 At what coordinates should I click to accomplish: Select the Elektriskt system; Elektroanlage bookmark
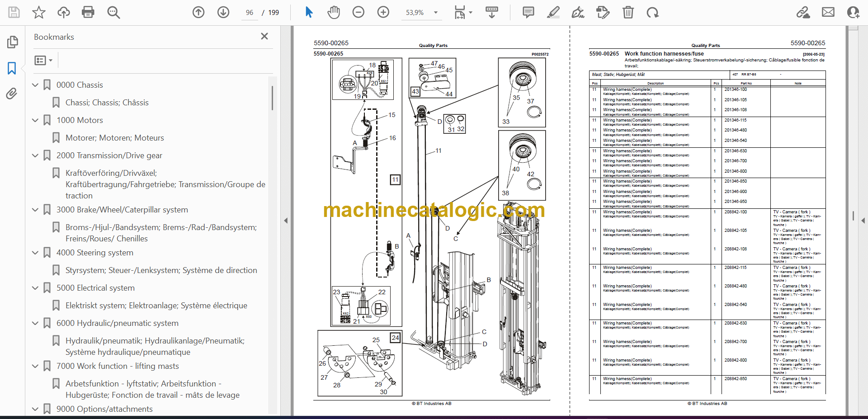pos(156,306)
